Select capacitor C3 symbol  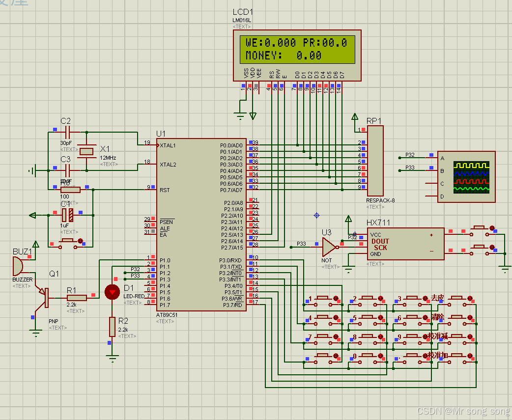point(68,170)
